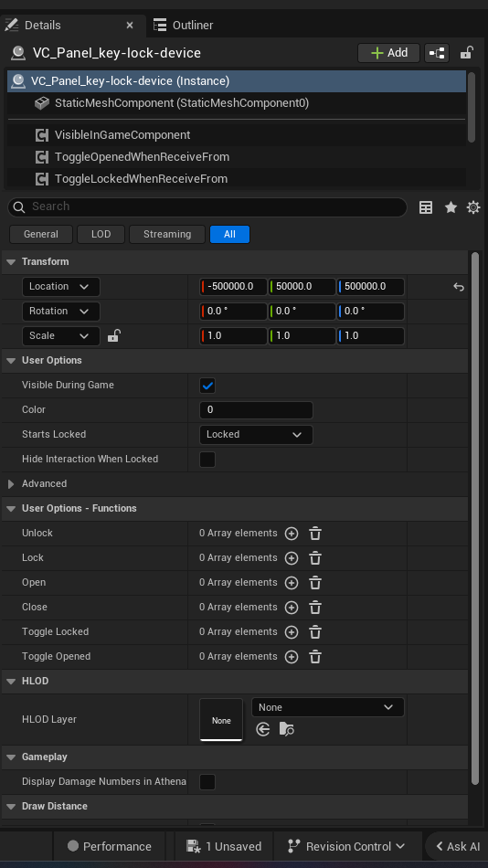Image resolution: width=488 pixels, height=868 pixels.
Task: Add element to Open array
Action: [x=292, y=583]
